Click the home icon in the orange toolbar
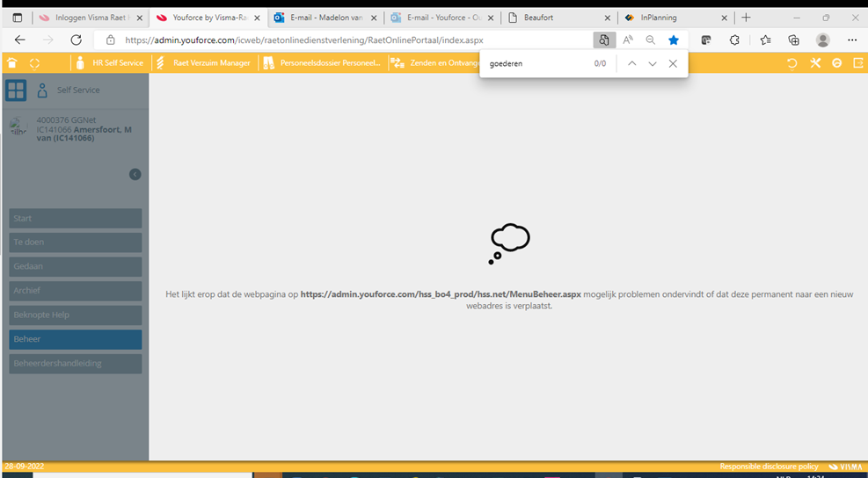868x478 pixels. (11, 63)
